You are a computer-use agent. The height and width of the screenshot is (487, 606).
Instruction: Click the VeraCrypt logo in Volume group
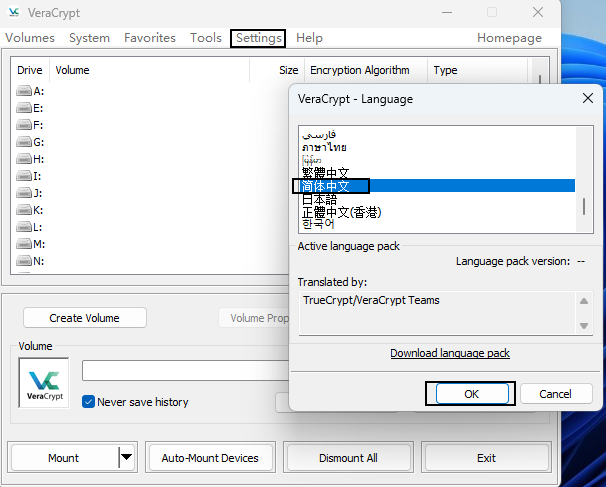44,383
